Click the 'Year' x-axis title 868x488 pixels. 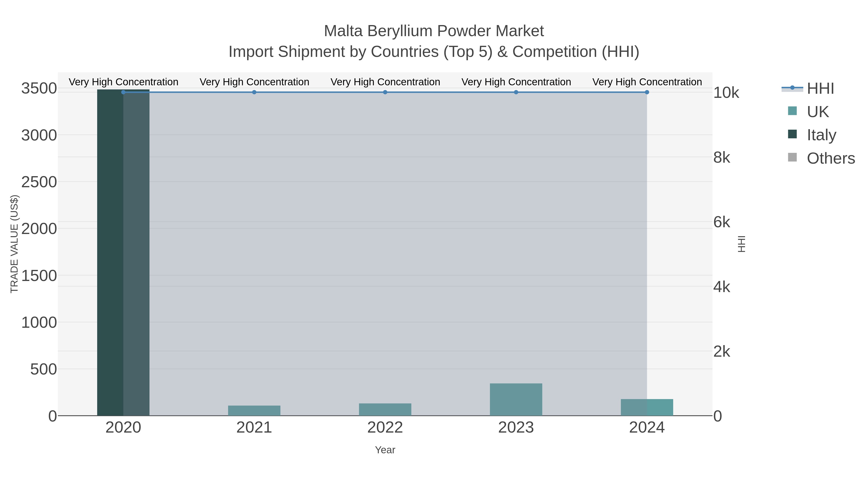[x=385, y=450]
